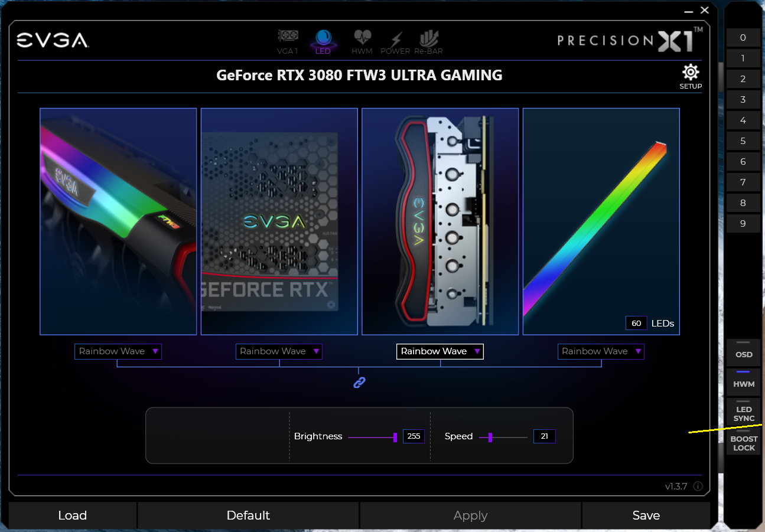Select profile slot 2
Image resolution: width=765 pixels, height=532 pixels.
(743, 79)
